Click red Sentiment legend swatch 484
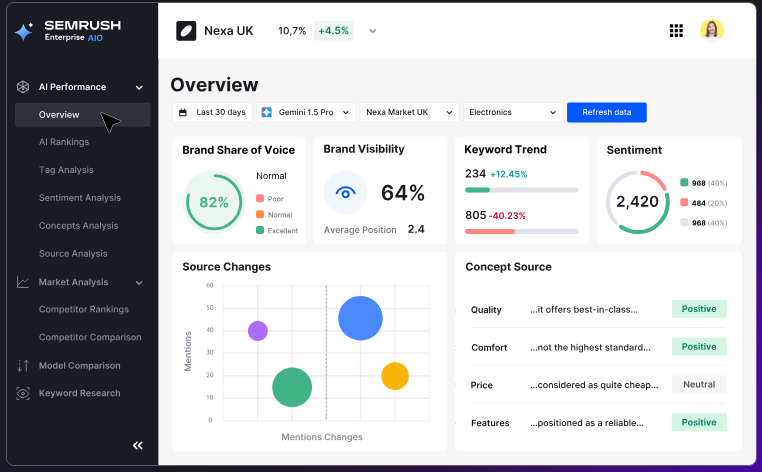The width and height of the screenshot is (762, 472). pos(684,202)
